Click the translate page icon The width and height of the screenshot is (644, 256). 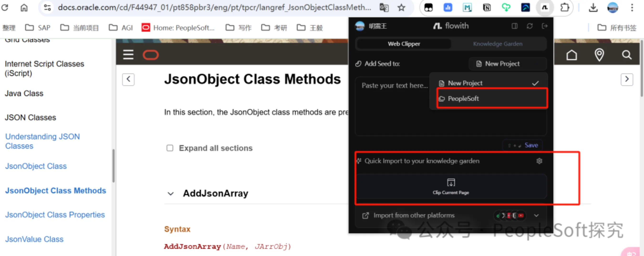[384, 7]
